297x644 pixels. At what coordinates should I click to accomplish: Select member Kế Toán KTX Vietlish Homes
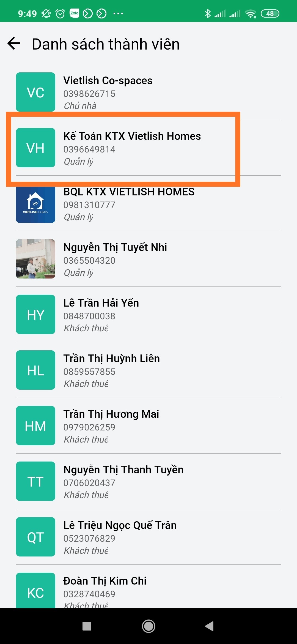click(148, 148)
